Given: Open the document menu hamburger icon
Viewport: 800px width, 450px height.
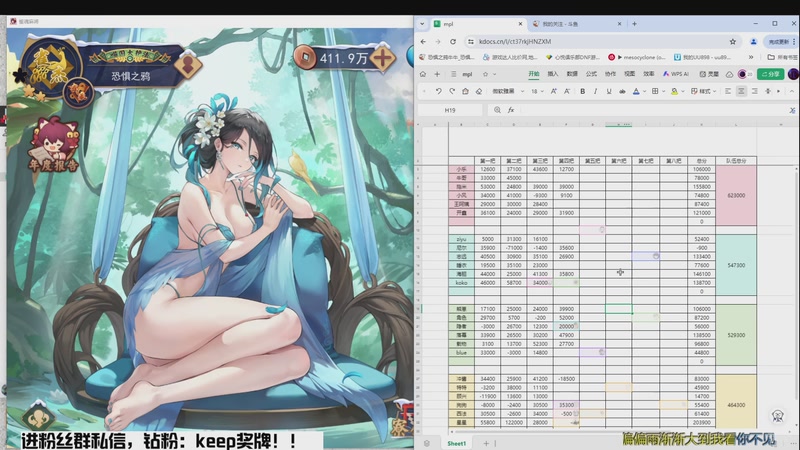Looking at the screenshot, I should tap(454, 74).
